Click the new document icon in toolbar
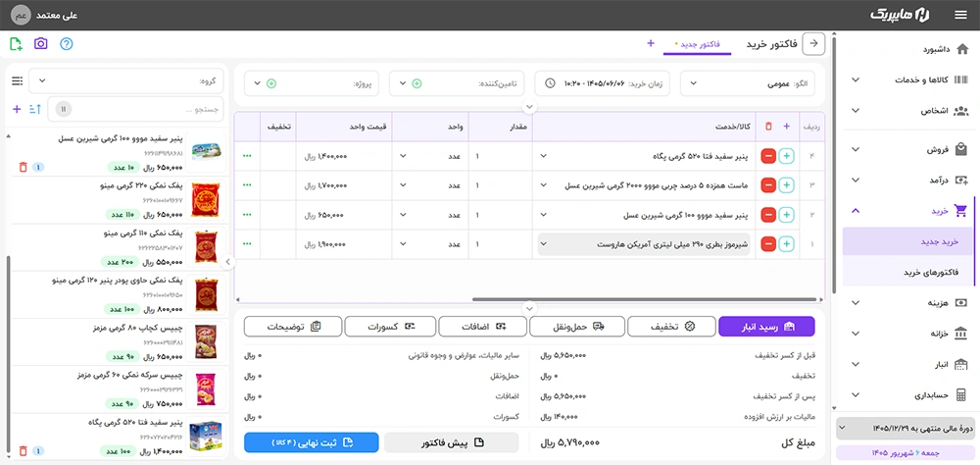The height and width of the screenshot is (465, 980). [16, 44]
